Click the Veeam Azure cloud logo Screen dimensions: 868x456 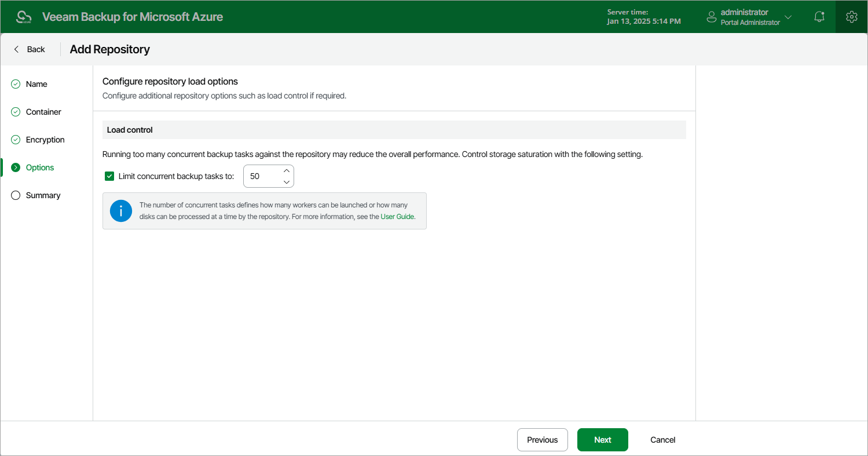pos(24,17)
